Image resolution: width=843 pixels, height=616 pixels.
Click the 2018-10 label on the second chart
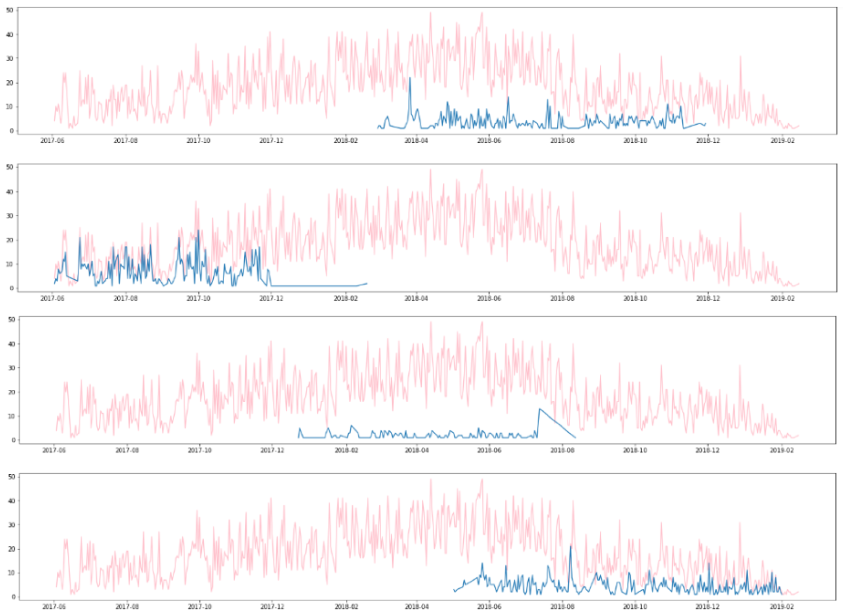pyautogui.click(x=635, y=298)
